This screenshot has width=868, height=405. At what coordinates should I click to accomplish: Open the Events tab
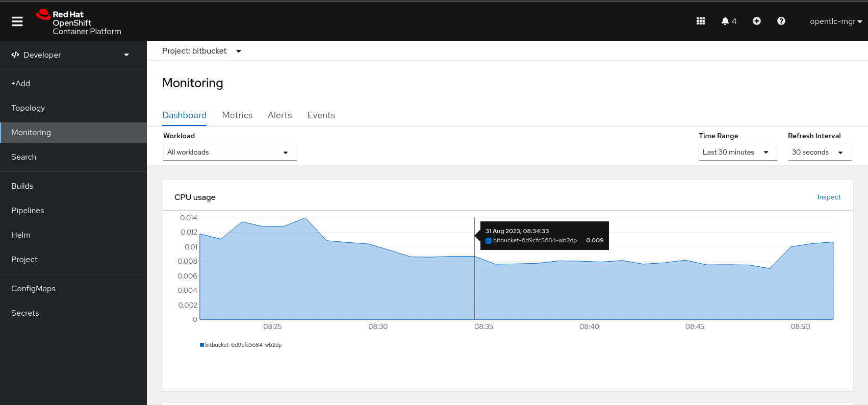click(321, 115)
